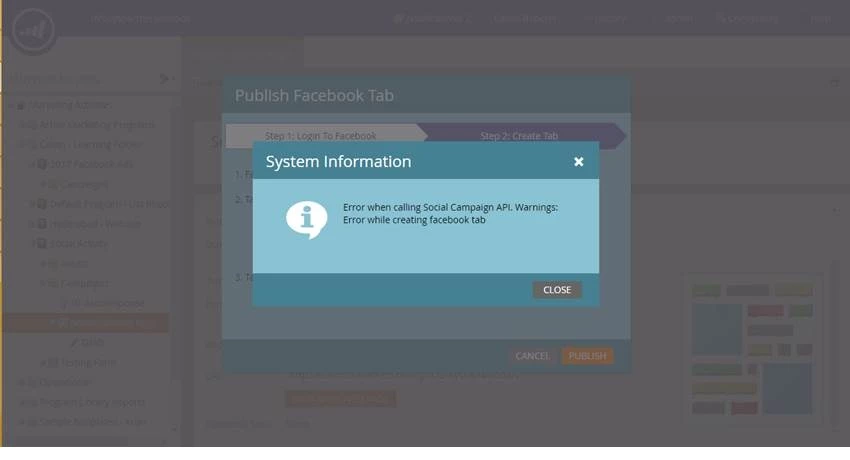
Task: Open the tree filter icon above the tree
Action: 164,79
